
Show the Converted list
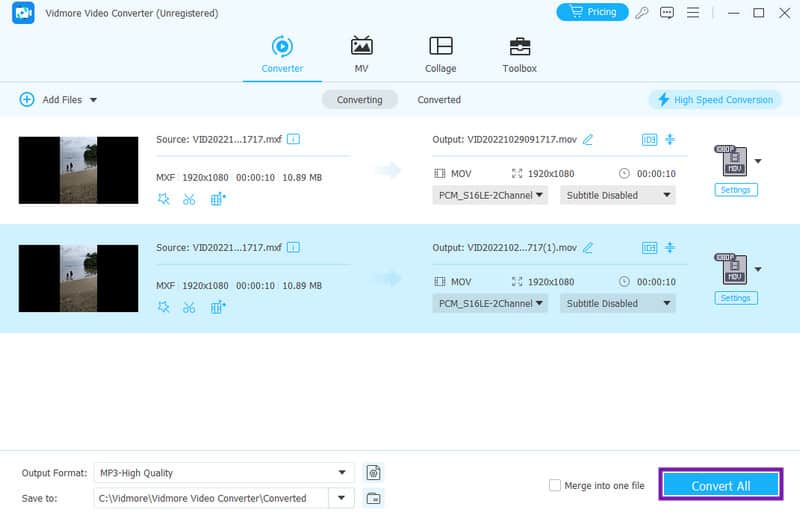tap(439, 100)
